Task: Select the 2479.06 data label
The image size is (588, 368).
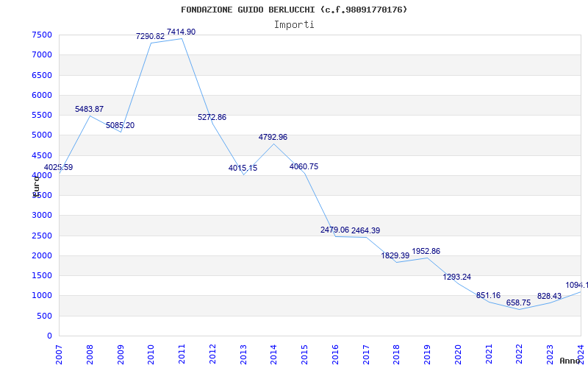Action: [334, 230]
